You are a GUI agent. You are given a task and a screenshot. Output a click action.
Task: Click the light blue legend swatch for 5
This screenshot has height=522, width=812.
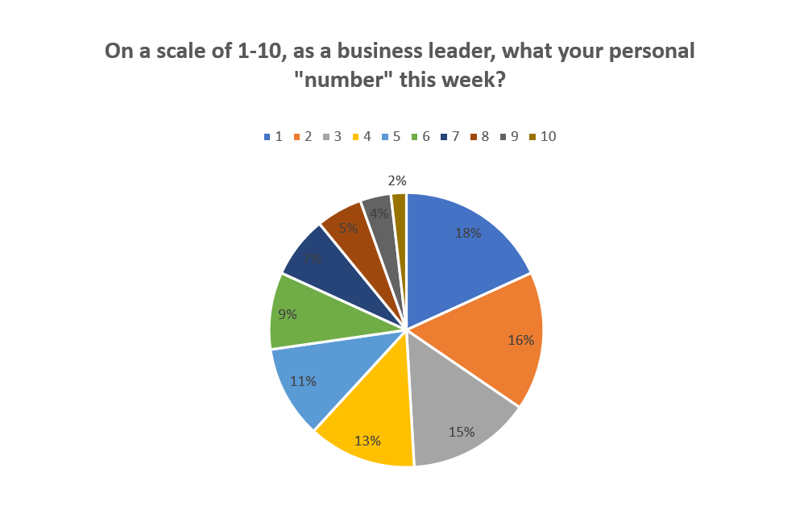385,137
